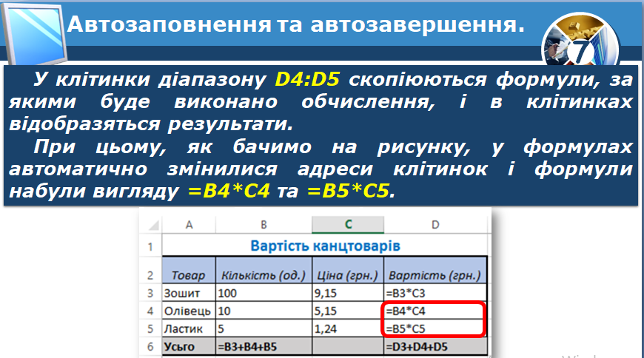Select row 5 header

pyautogui.click(x=151, y=329)
